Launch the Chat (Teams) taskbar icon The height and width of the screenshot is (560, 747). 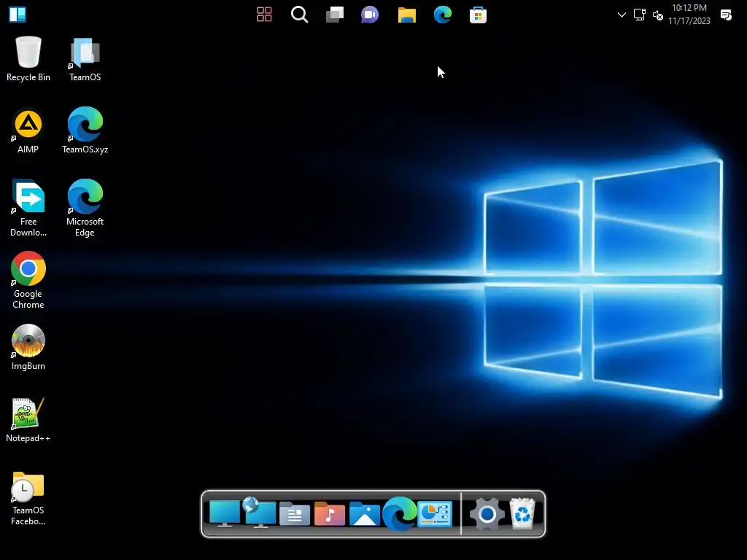pos(370,15)
